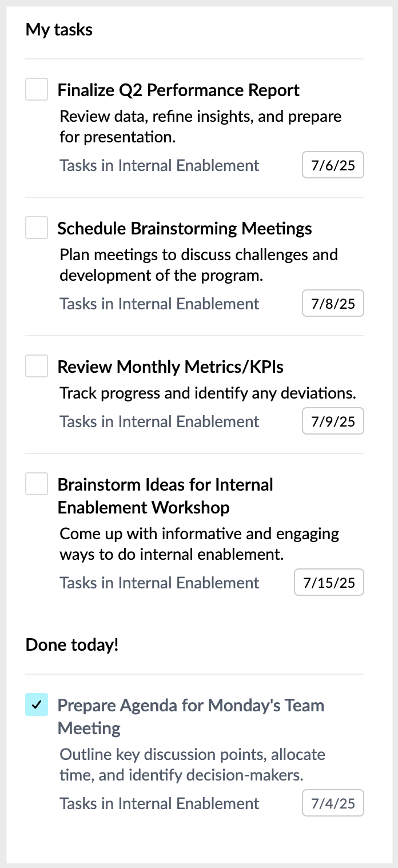Complete Brainstorm Ideas for Internal Enablement Workshop

click(36, 484)
